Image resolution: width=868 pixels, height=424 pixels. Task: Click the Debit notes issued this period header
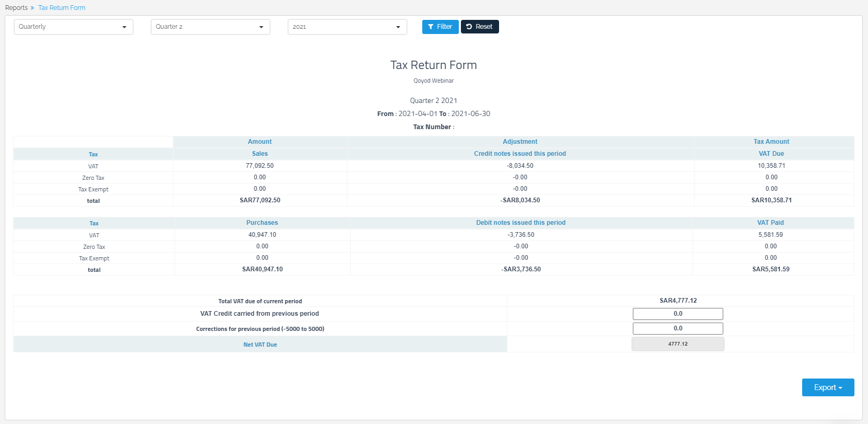point(520,223)
